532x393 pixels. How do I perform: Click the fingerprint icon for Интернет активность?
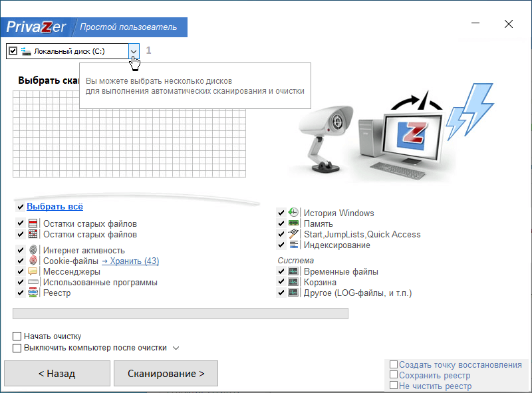[x=33, y=250]
